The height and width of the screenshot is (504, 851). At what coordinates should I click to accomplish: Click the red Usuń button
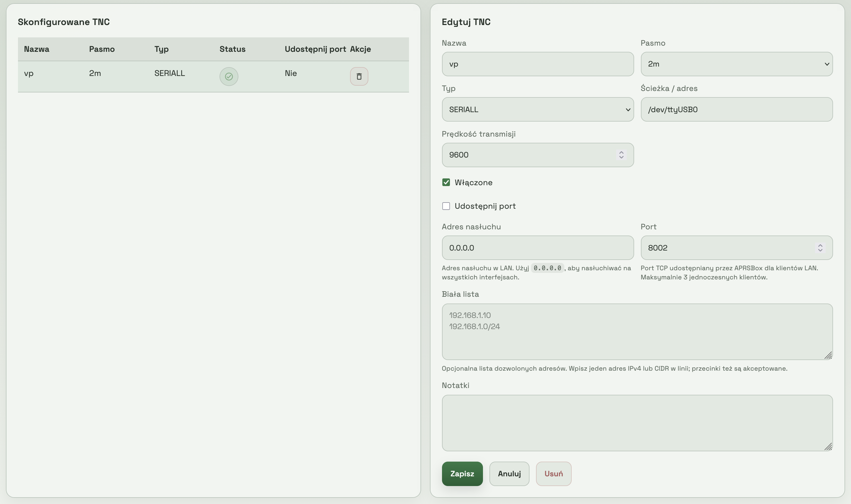click(553, 473)
